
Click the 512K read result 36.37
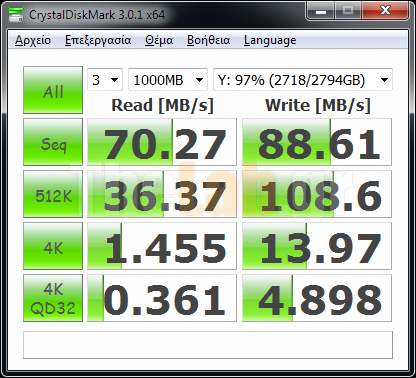coord(162,194)
